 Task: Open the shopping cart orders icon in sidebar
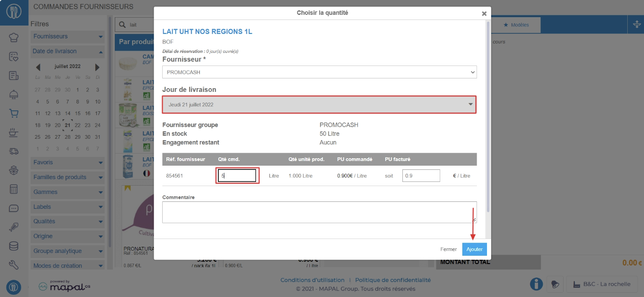click(x=14, y=113)
